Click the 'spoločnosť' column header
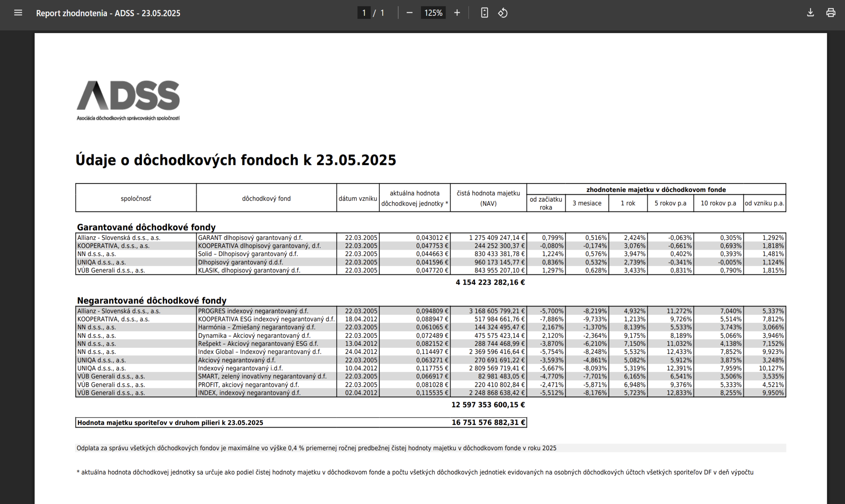 136,198
